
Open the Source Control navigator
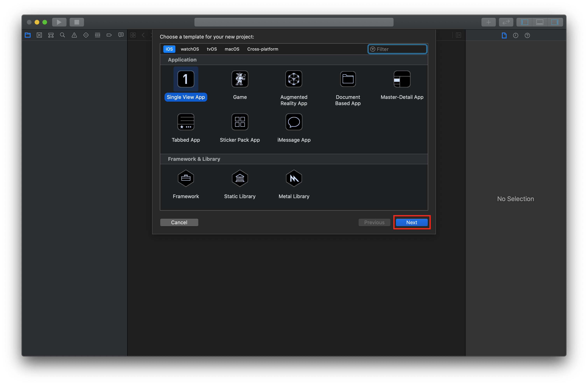pos(39,35)
